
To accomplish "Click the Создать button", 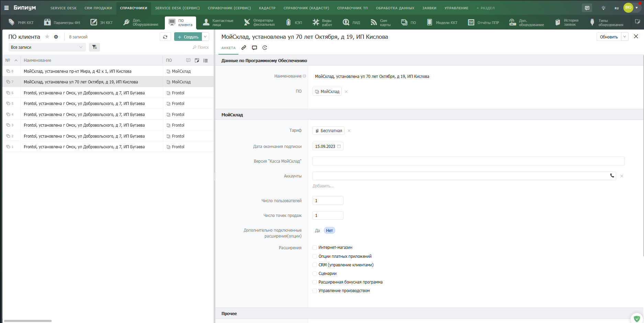I will click(x=188, y=37).
